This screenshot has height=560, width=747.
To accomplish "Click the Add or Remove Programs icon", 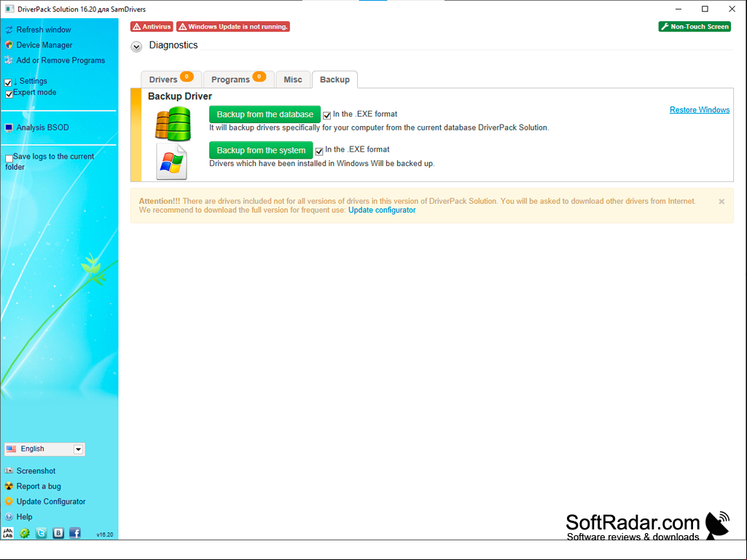I will click(x=9, y=60).
